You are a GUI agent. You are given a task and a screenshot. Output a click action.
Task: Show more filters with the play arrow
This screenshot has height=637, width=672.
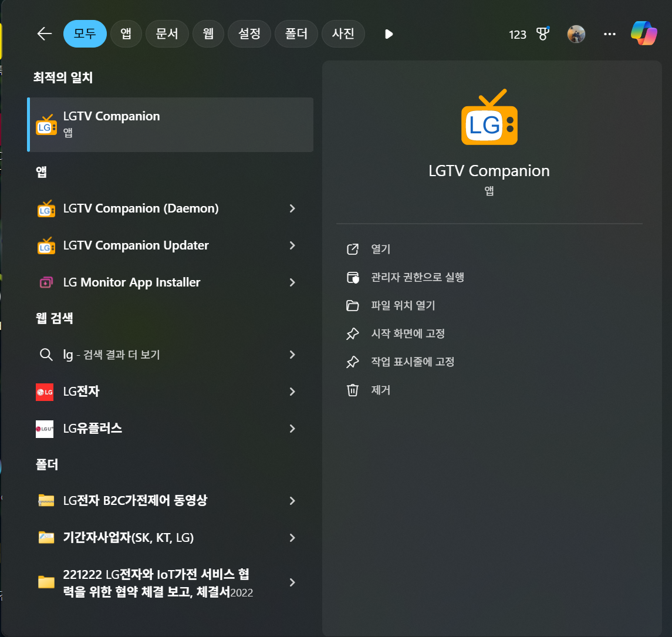pos(389,34)
